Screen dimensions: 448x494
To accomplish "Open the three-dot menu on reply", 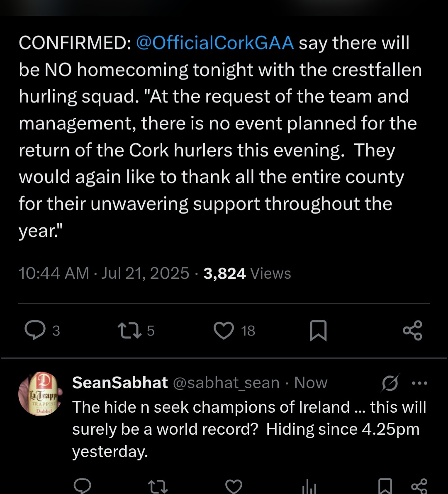I will coord(420,383).
